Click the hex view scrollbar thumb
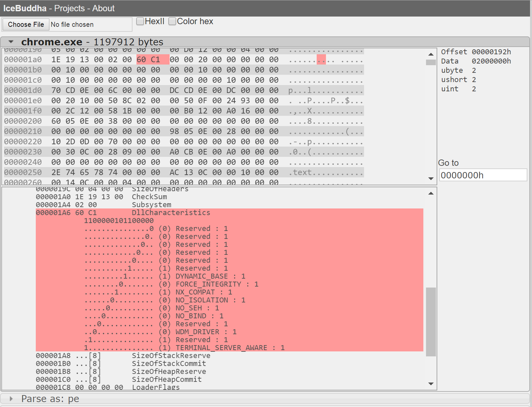This screenshot has width=532, height=407. tap(431, 62)
